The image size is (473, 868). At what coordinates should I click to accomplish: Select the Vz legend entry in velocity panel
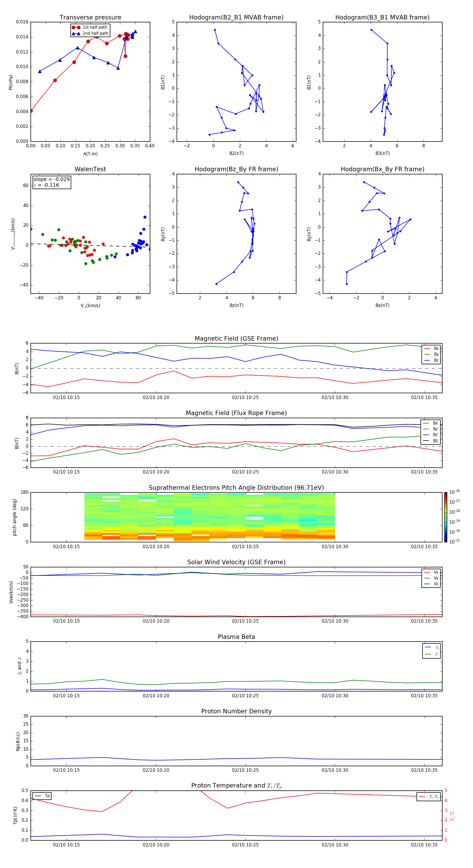(x=431, y=584)
